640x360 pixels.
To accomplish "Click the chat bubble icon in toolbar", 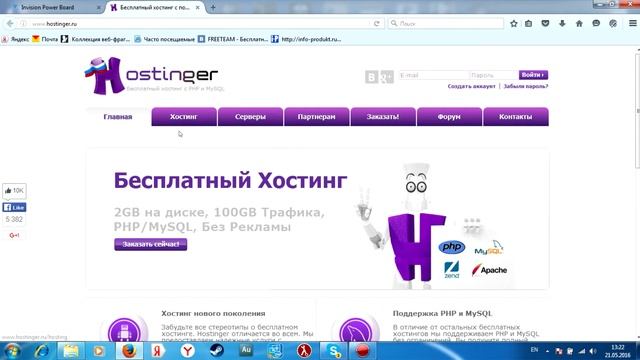I will pyautogui.click(x=596, y=24).
